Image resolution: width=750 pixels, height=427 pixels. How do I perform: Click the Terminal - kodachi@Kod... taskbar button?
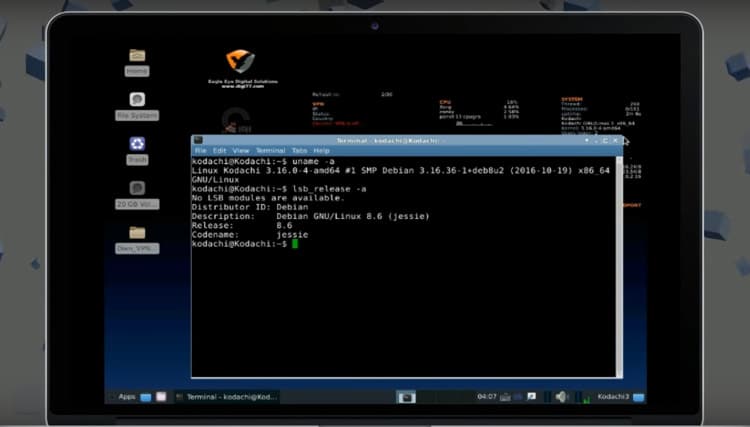(227, 397)
